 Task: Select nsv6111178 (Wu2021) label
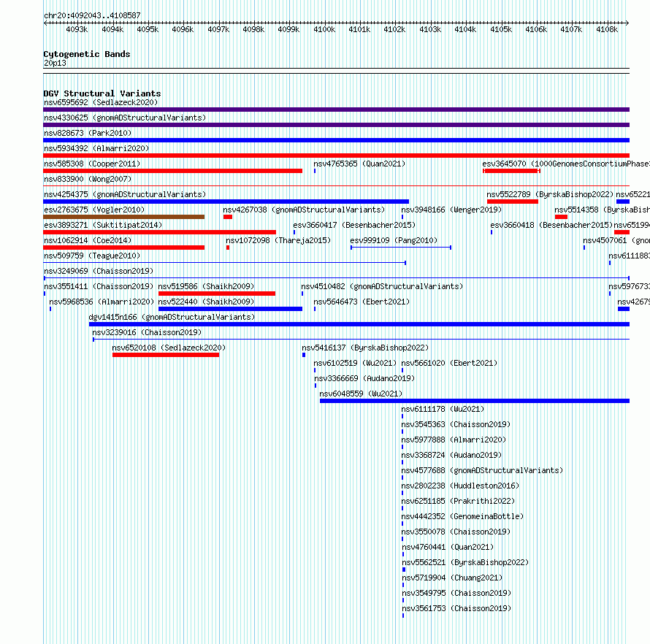[443, 409]
